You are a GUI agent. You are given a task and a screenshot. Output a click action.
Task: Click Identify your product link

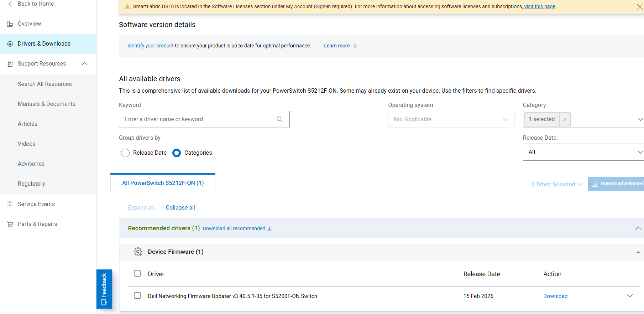coord(151,46)
